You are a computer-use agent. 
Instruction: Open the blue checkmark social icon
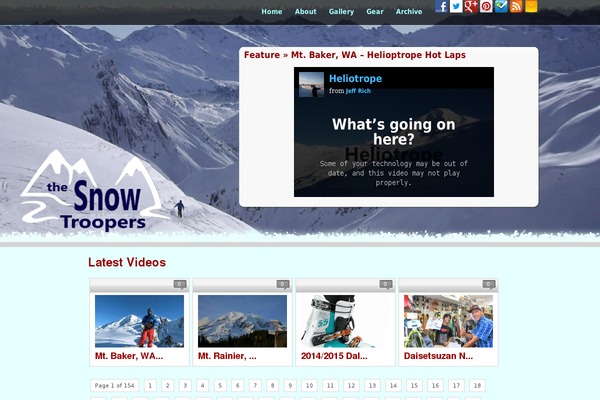tap(501, 6)
